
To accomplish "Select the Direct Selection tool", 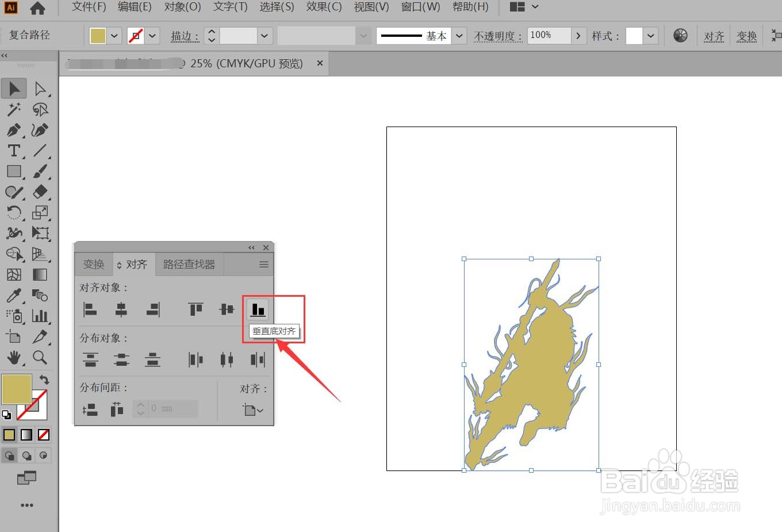I will 40,89.
